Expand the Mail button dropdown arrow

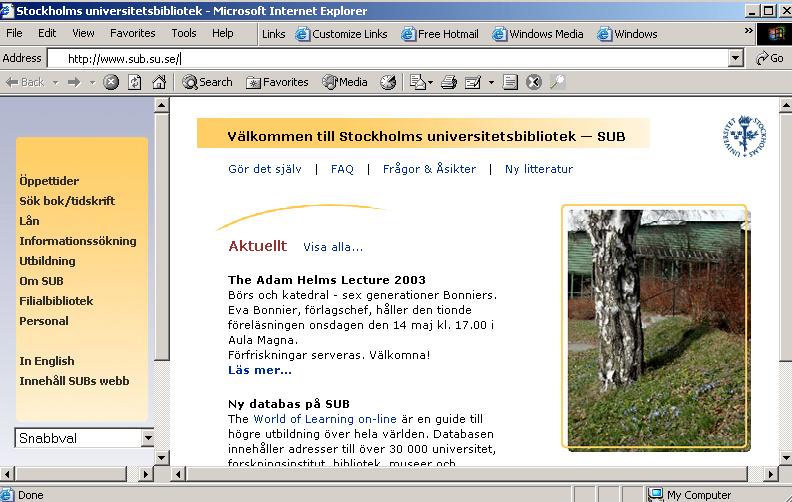pos(430,82)
